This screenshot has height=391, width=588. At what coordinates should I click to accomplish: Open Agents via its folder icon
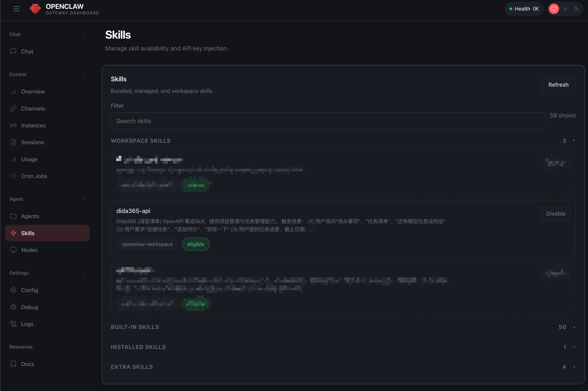click(13, 216)
